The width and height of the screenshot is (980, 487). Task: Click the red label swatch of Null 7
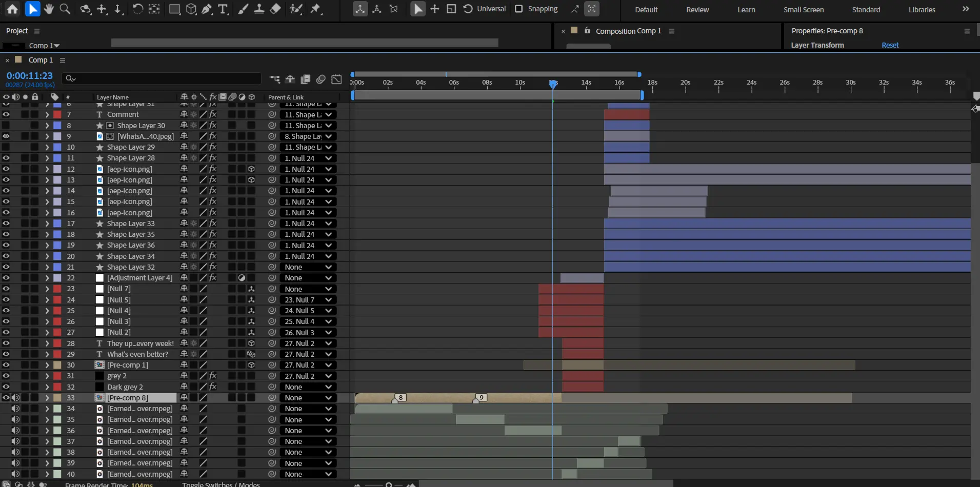[57, 289]
